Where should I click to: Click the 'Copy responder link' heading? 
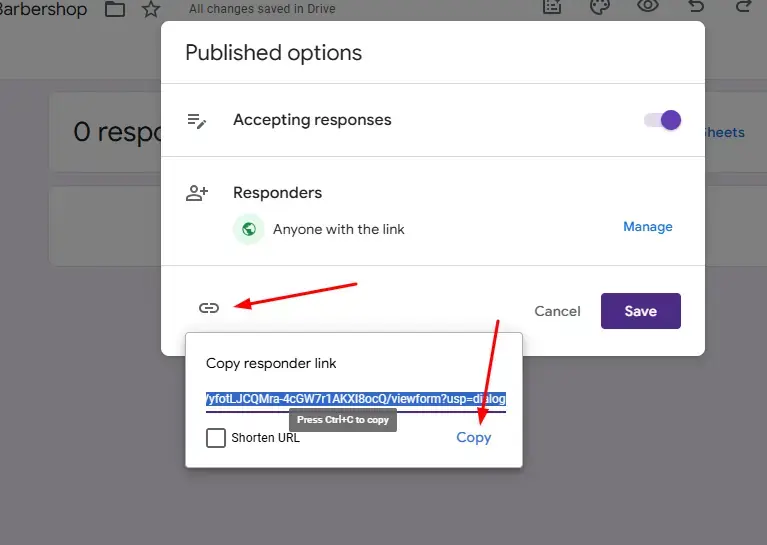point(271,363)
